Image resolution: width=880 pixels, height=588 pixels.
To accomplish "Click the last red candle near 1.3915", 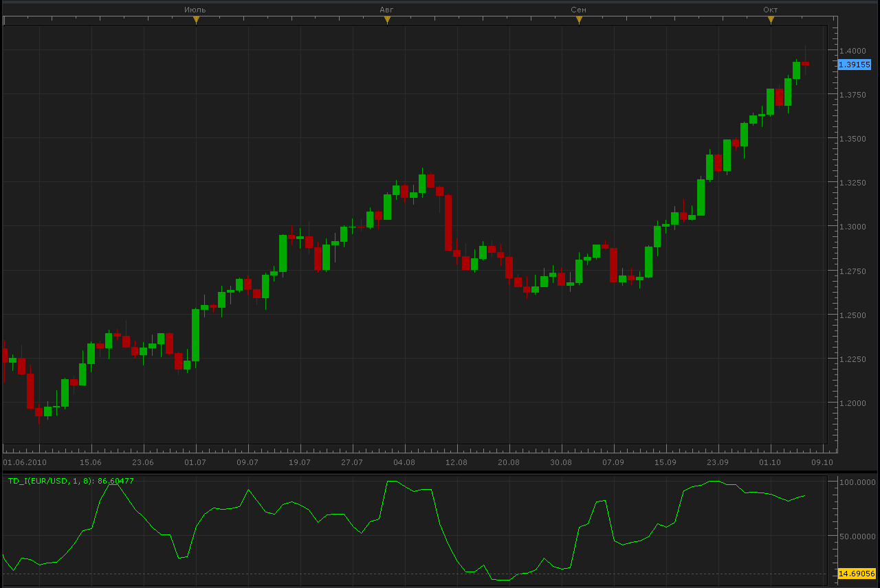I will point(805,63).
